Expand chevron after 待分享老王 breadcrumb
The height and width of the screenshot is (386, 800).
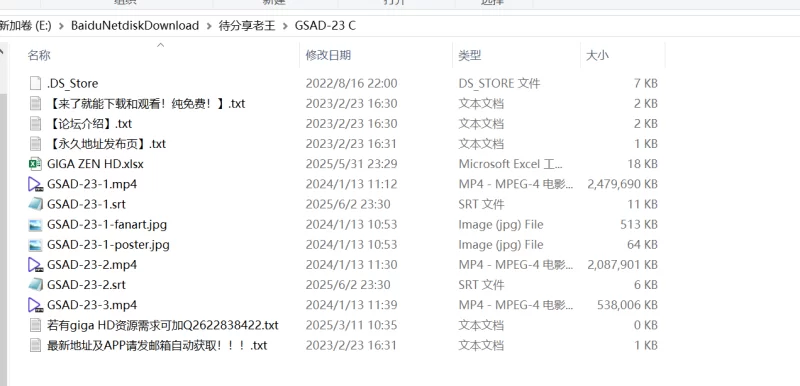click(x=285, y=25)
